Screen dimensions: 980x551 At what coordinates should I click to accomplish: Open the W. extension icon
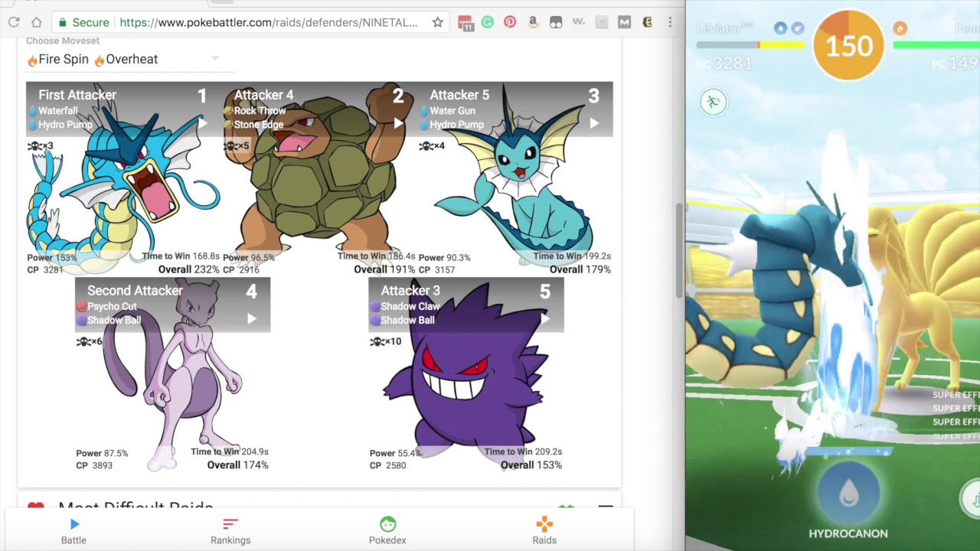[579, 22]
